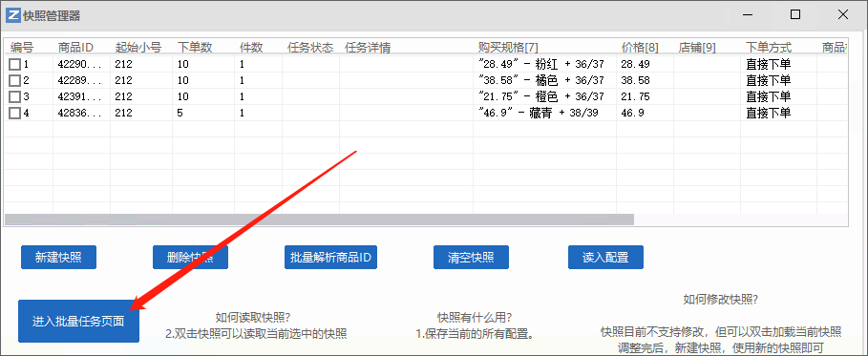Click the horizontal scrollbar thumb of the table
Image resolution: width=868 pixels, height=356 pixels.
point(319,220)
